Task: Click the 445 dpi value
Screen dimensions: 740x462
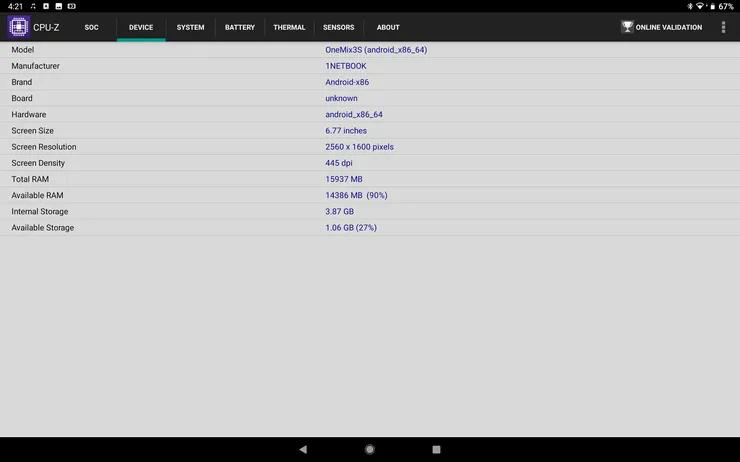Action: point(338,163)
